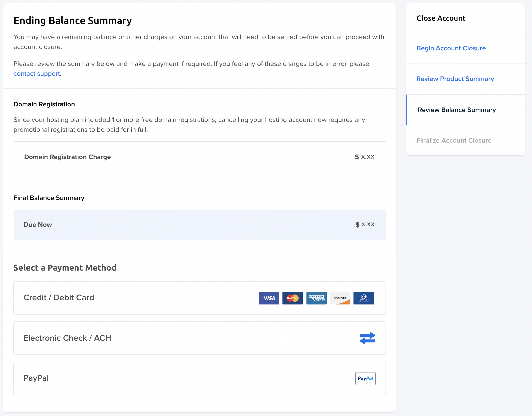
Task: Open Begin Account Closure step
Action: [451, 48]
